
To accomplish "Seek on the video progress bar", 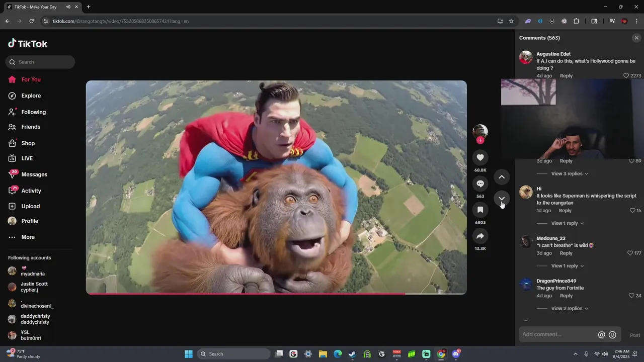I will coord(276,294).
